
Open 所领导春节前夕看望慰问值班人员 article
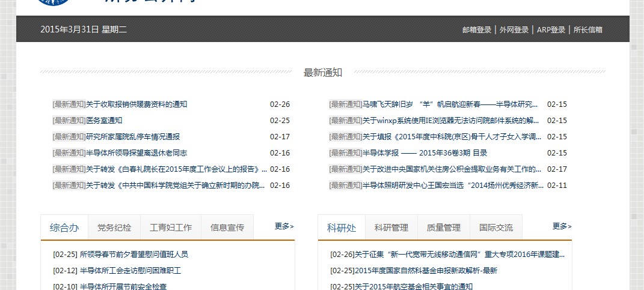[133, 255]
